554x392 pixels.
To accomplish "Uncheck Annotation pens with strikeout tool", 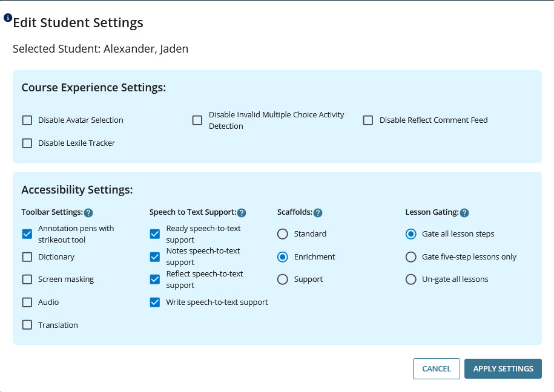I will (27, 234).
